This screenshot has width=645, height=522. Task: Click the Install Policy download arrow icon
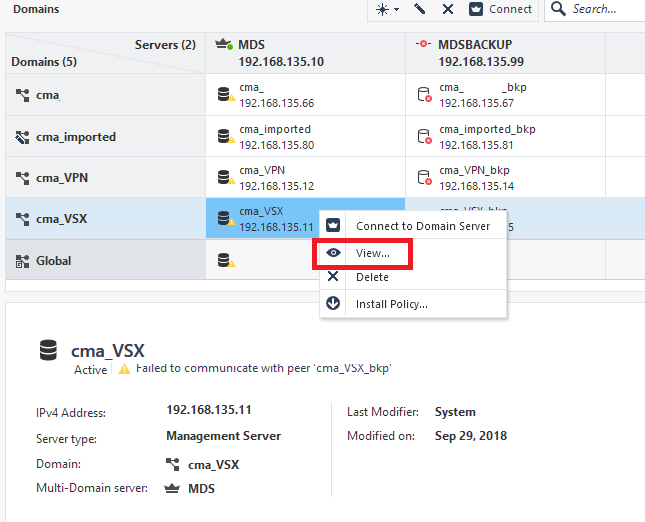333,303
